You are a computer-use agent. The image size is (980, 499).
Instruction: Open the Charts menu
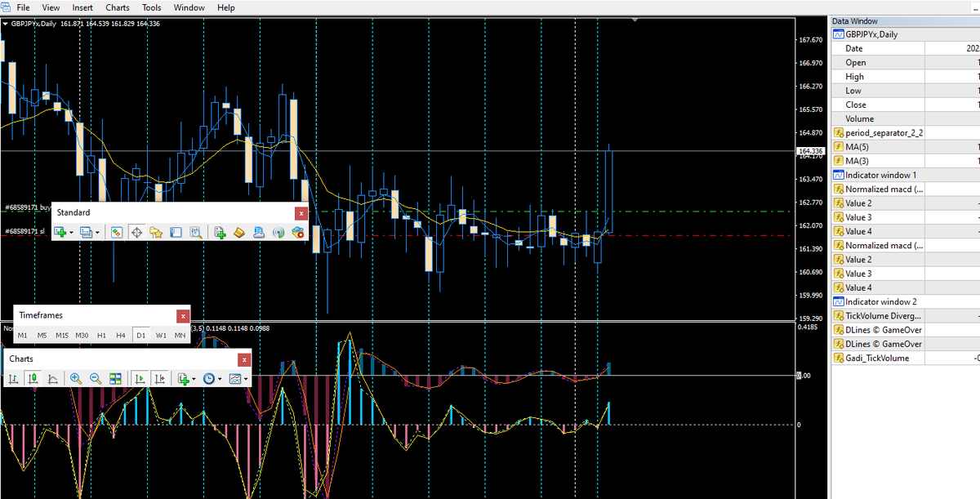click(118, 7)
